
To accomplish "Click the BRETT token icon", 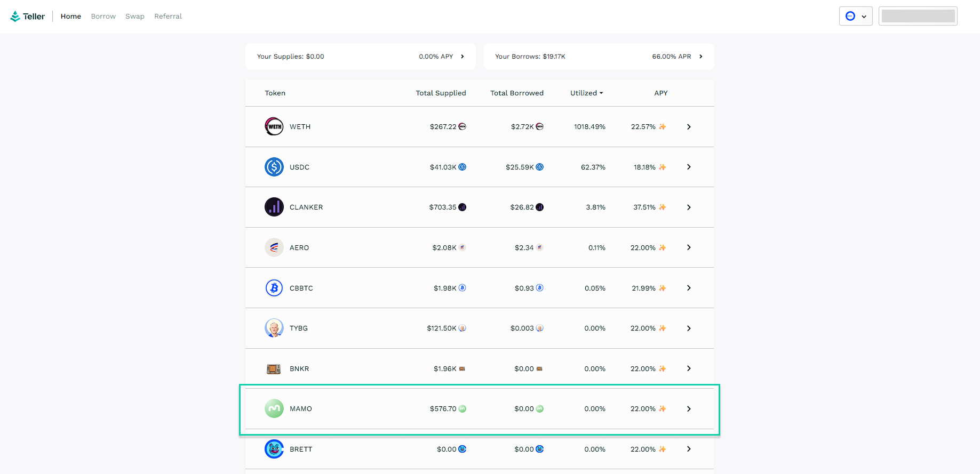I will tap(274, 449).
